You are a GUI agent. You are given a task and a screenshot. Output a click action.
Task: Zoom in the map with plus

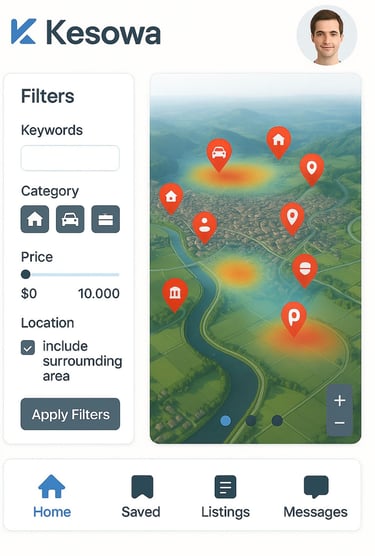pos(340,400)
